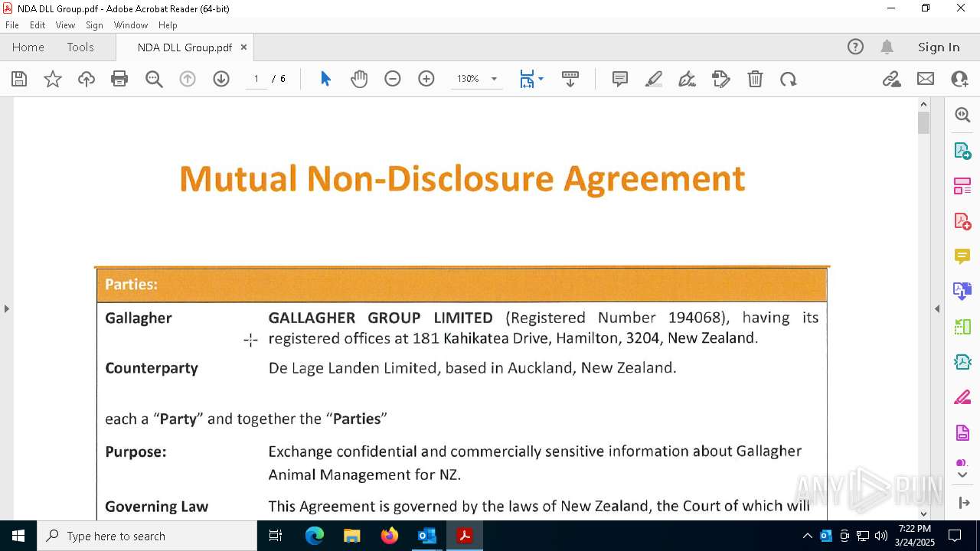Open the find text search tool

click(x=154, y=79)
